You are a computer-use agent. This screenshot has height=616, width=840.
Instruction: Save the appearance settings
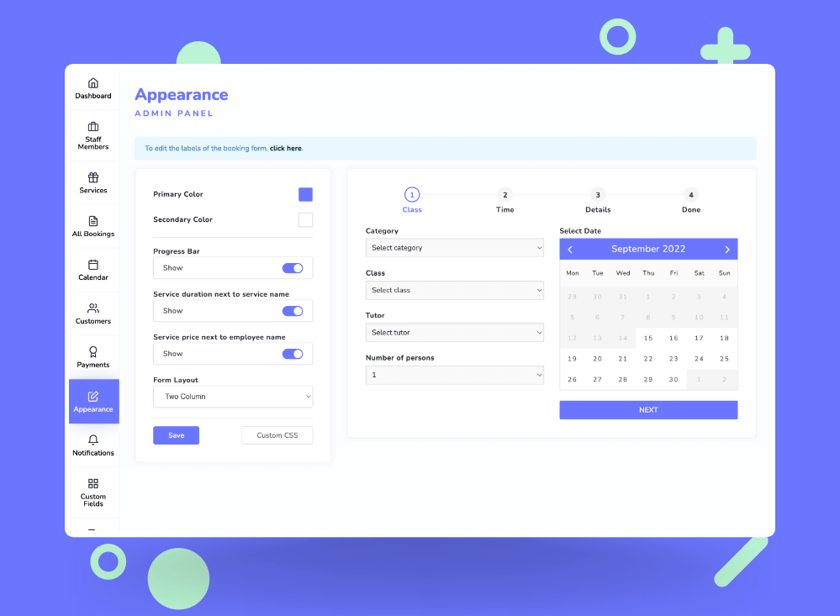[176, 434]
